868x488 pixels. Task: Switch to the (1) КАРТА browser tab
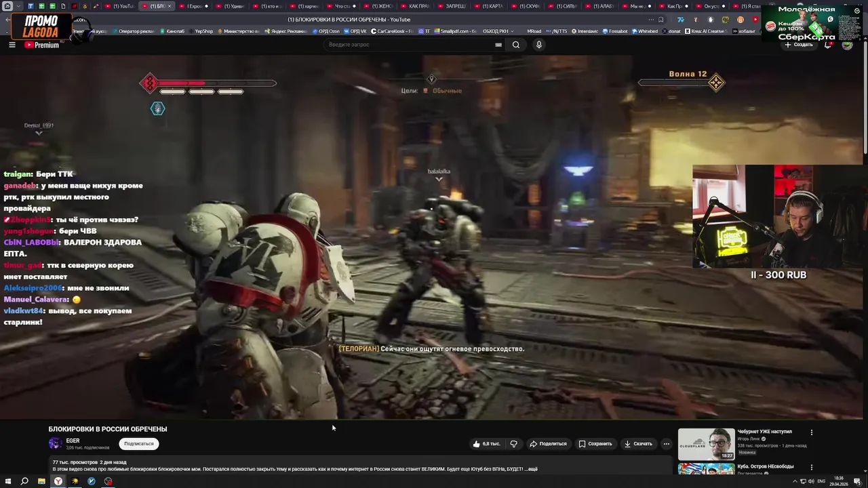click(488, 6)
